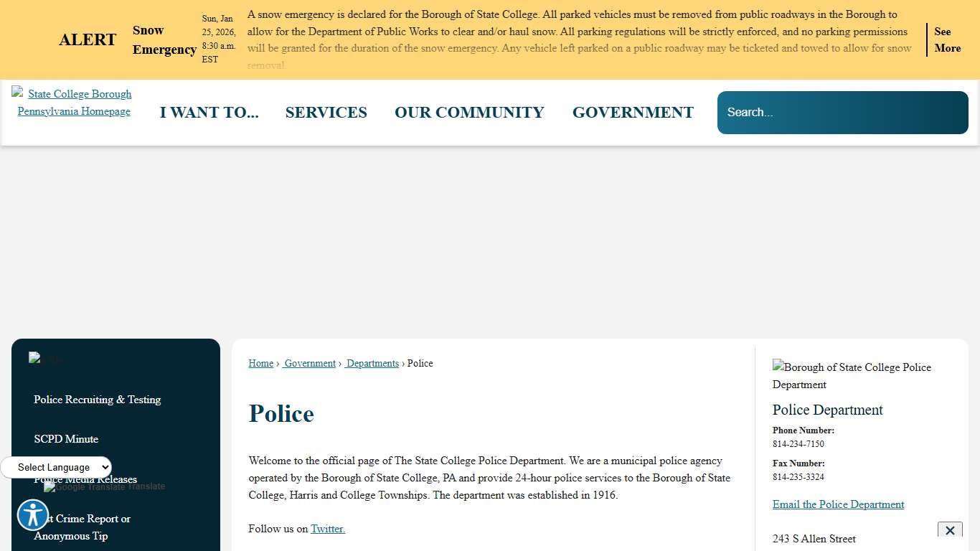Submit a Crime Report or Anonymous Tip
Image resolution: width=980 pixels, height=551 pixels.
(x=82, y=527)
